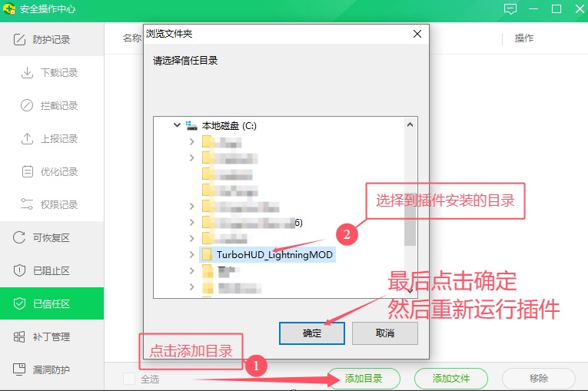The width and height of the screenshot is (588, 391).
Task: Toggle the 全选 select-all checkbox
Action: click(x=129, y=379)
